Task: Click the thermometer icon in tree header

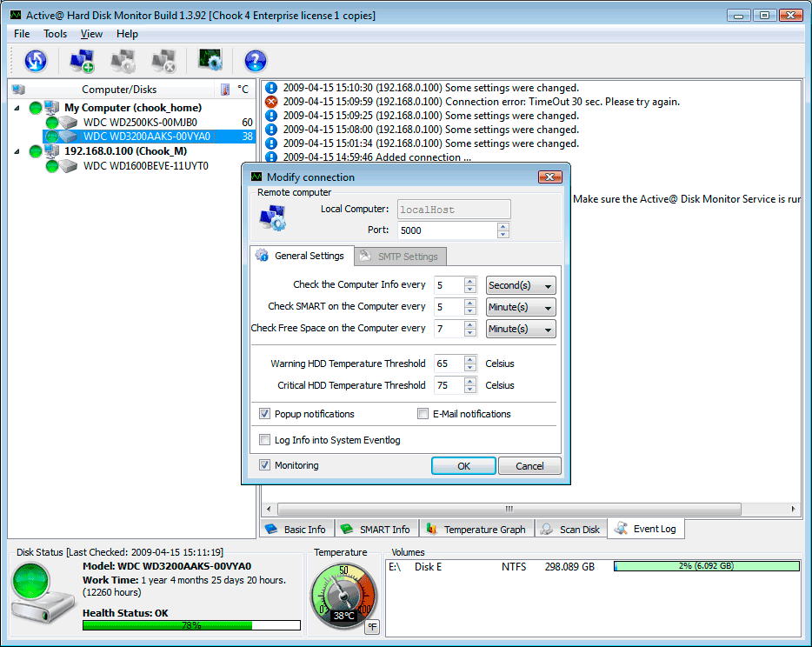Action: (225, 90)
